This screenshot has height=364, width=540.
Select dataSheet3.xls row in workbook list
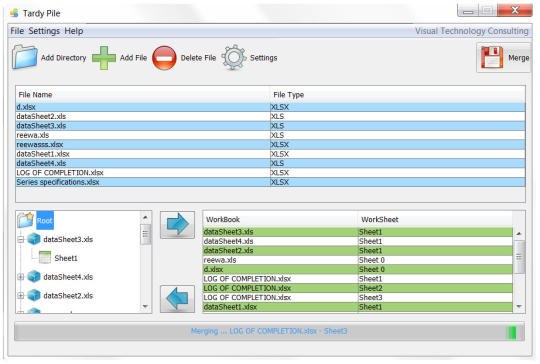coord(358,232)
